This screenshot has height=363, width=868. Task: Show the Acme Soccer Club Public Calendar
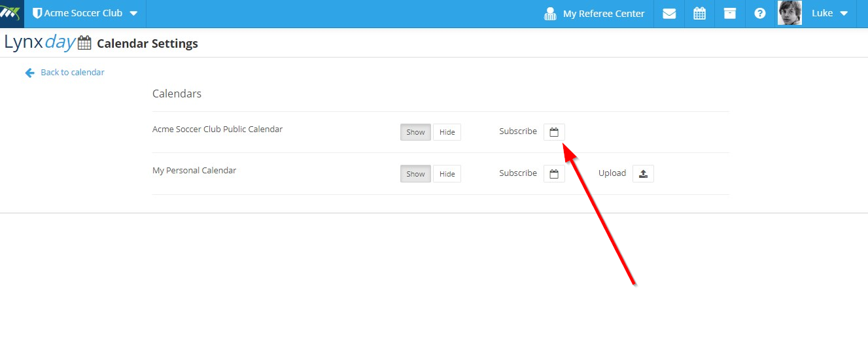pyautogui.click(x=415, y=132)
